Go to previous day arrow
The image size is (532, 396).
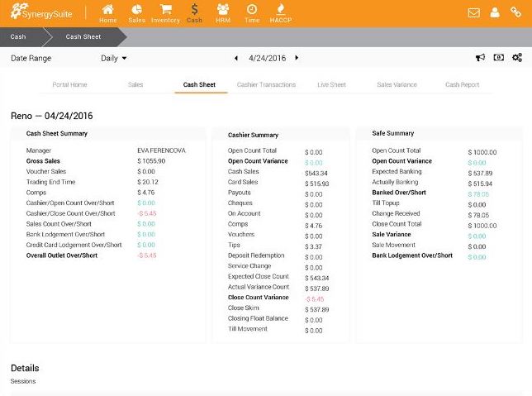[x=236, y=59]
